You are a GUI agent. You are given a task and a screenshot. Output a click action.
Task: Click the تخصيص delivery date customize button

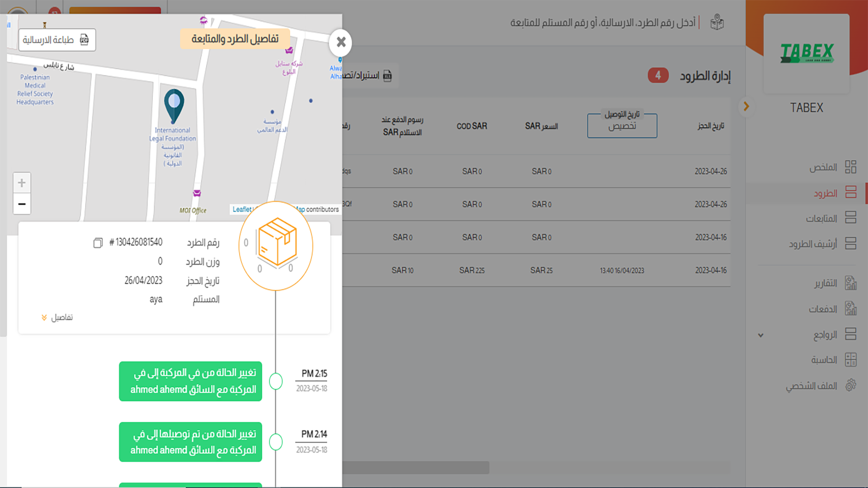622,126
